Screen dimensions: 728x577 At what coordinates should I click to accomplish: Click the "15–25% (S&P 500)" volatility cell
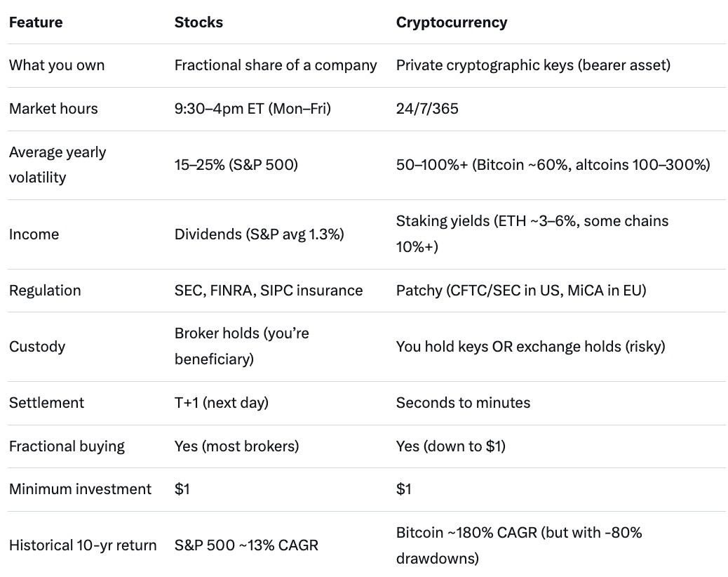pos(238,165)
